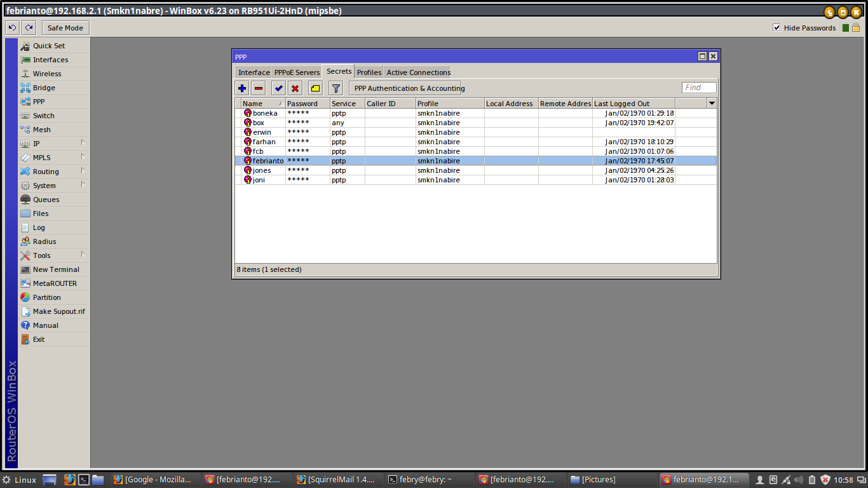Switch to the Active Connections tab

[x=418, y=72]
